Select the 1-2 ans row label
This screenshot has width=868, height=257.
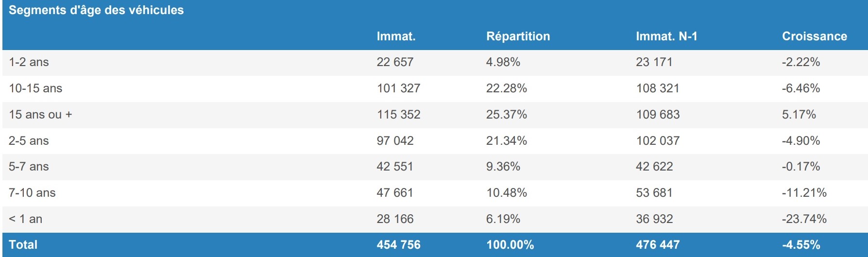29,62
